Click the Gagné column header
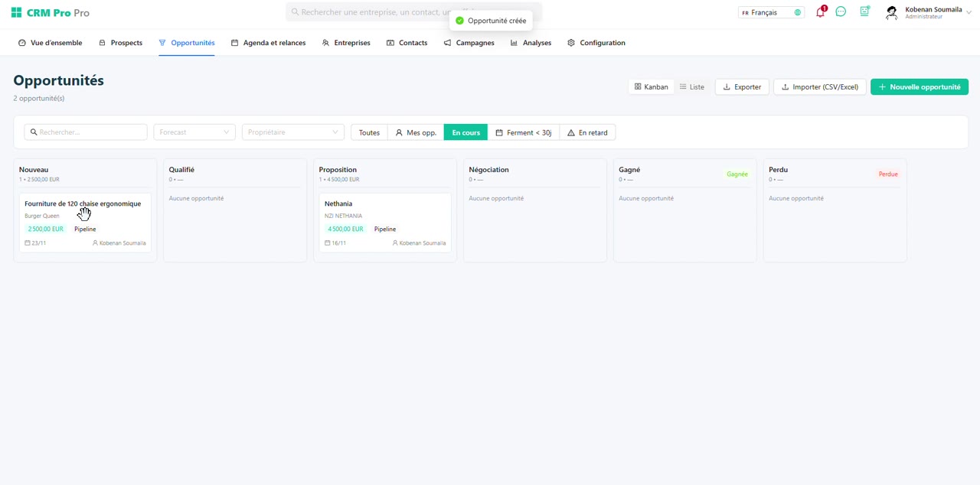The image size is (980, 485). coord(629,170)
